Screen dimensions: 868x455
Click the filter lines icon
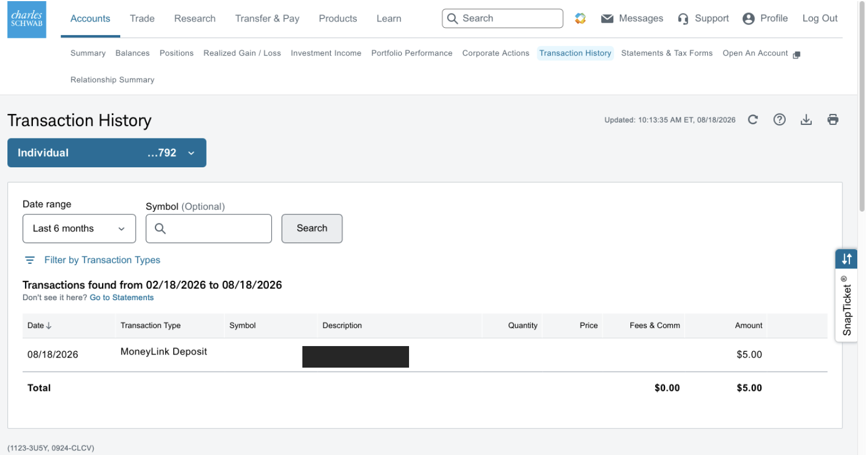coord(30,260)
